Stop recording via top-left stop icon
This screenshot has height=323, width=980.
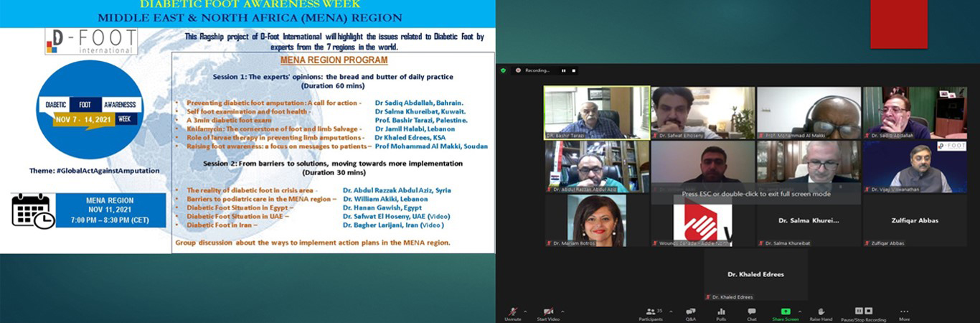[x=573, y=70]
